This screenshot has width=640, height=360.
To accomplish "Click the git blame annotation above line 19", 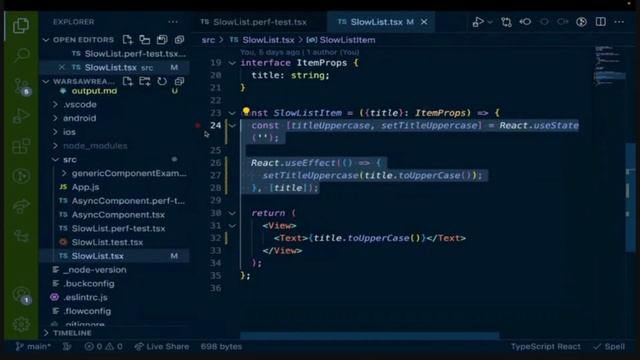I will (x=300, y=52).
